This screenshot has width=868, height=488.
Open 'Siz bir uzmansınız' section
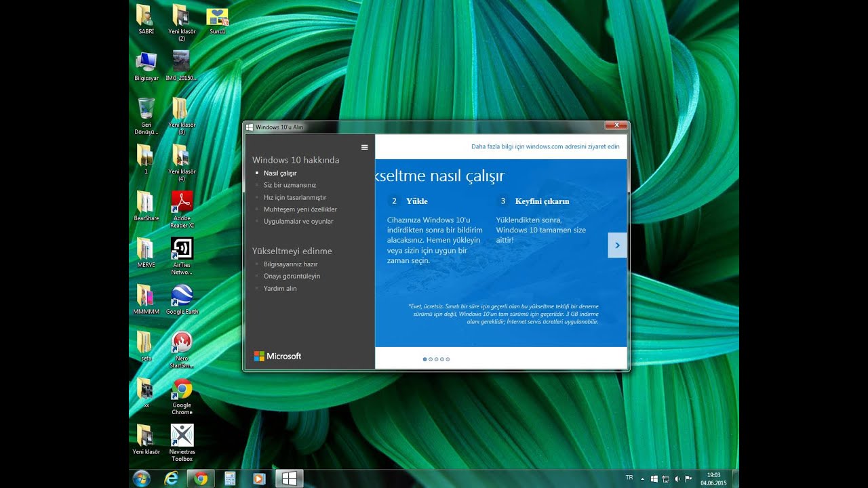[x=290, y=185]
